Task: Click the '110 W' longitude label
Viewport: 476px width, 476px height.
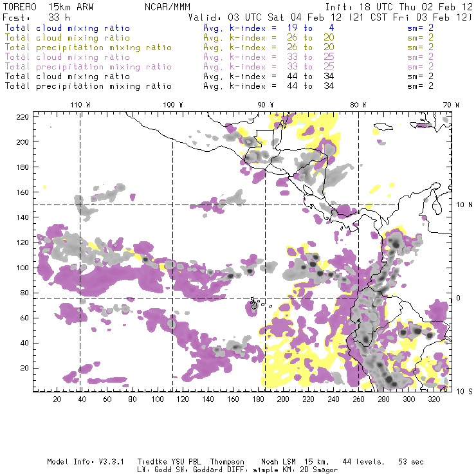Action: click(x=80, y=105)
